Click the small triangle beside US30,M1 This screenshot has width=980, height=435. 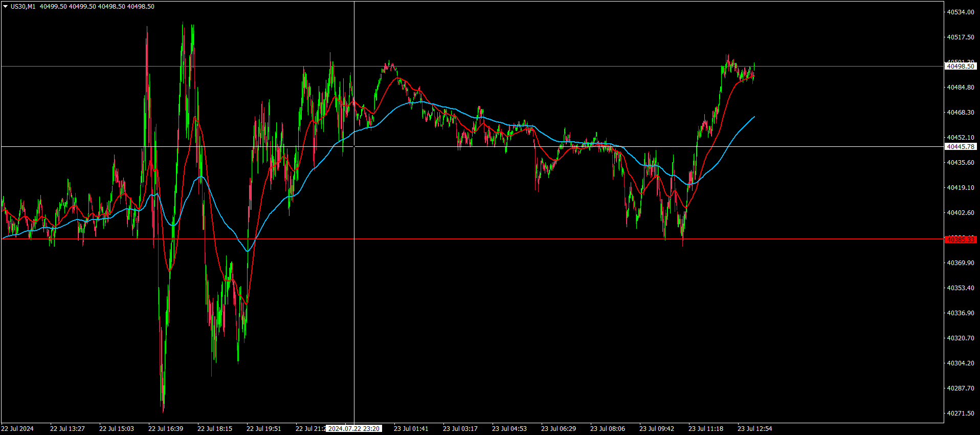click(x=5, y=7)
